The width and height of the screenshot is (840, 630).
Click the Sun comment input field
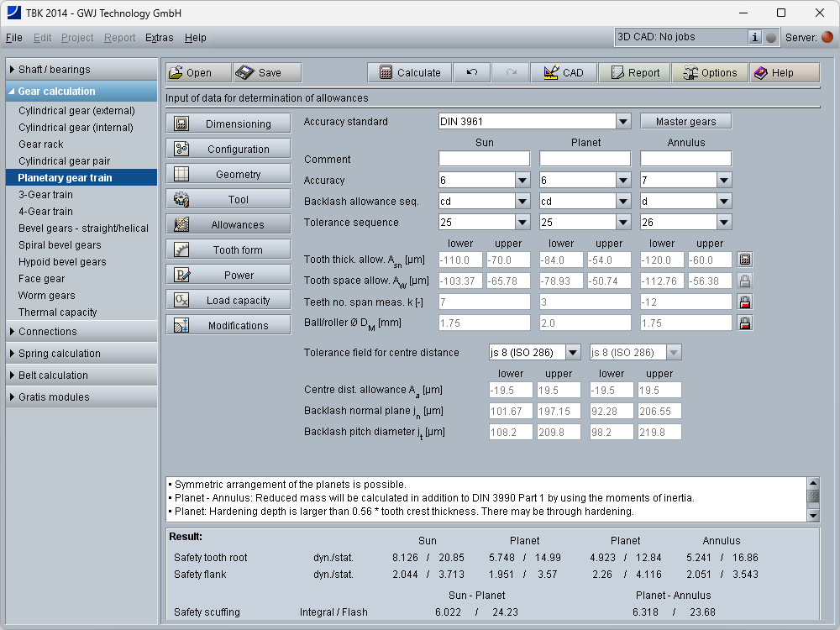pos(484,159)
